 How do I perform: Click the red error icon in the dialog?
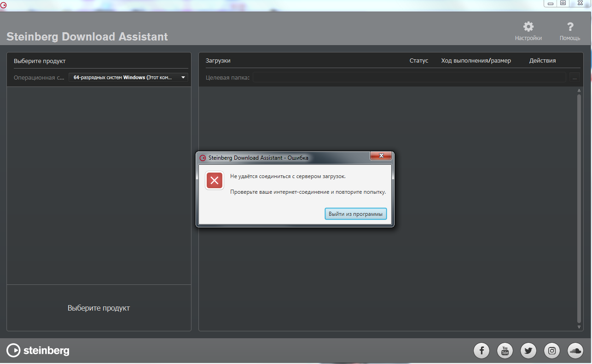click(x=214, y=180)
